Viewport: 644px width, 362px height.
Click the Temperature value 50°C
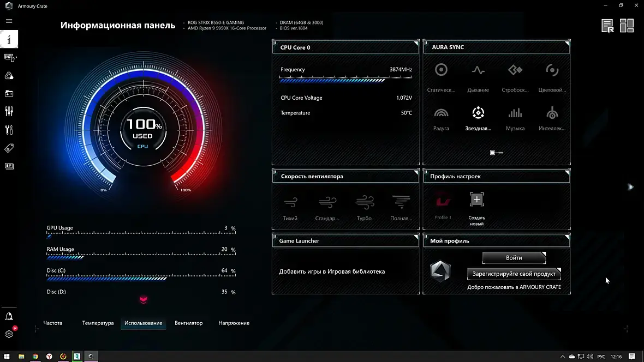407,113
